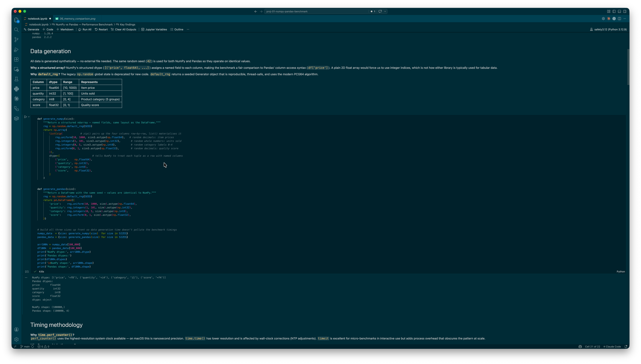Viewport: 641px width, 364px height.
Task: Open the chat dropdown chevron in title bar
Action: (x=385, y=11)
